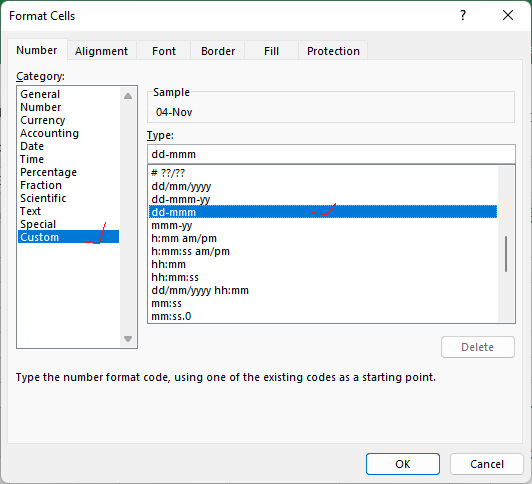Image resolution: width=532 pixels, height=484 pixels.
Task: Select the # ??/?? format code
Action: point(323,173)
